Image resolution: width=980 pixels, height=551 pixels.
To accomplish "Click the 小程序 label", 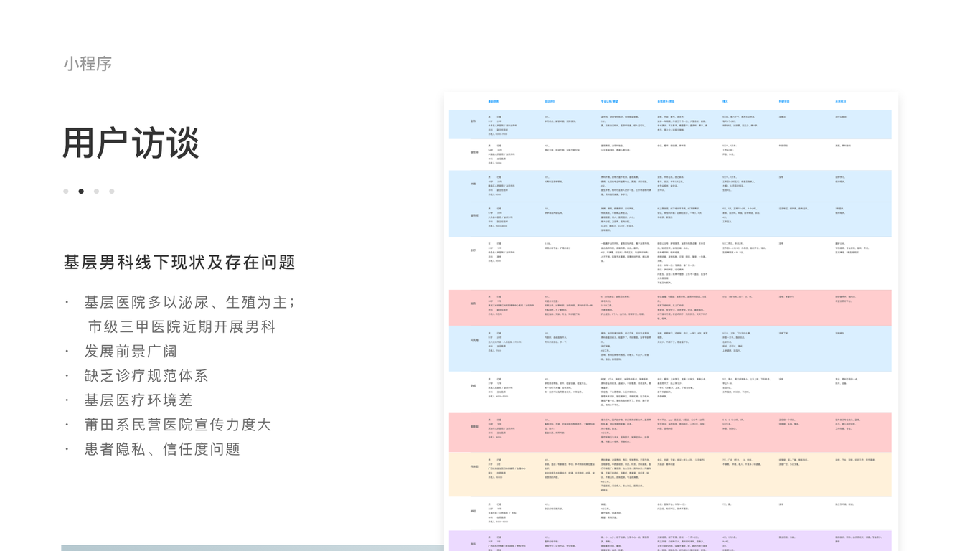I will [88, 64].
